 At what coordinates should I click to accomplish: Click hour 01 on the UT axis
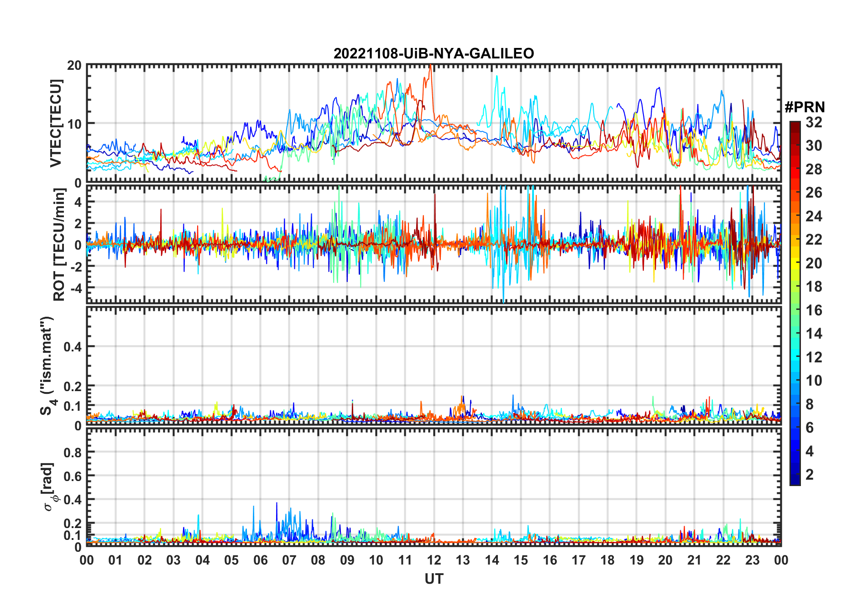(115, 560)
